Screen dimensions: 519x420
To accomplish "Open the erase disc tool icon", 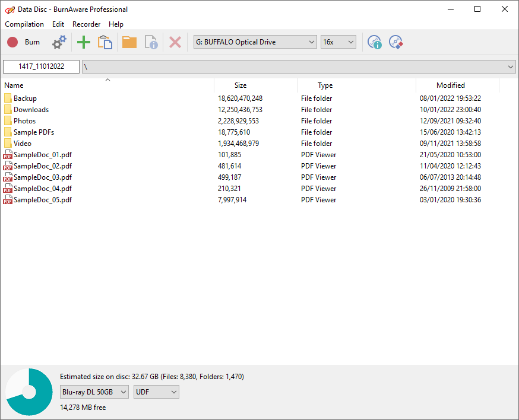I will click(x=397, y=42).
